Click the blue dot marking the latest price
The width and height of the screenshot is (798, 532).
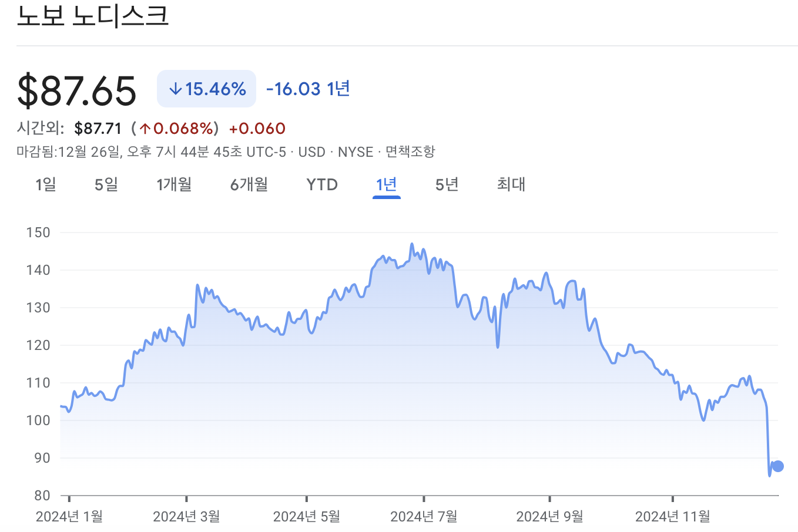(777, 466)
